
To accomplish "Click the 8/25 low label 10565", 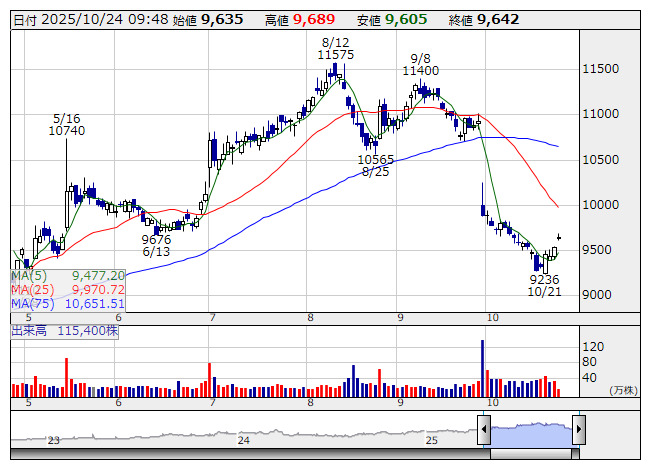I will 376,160.
